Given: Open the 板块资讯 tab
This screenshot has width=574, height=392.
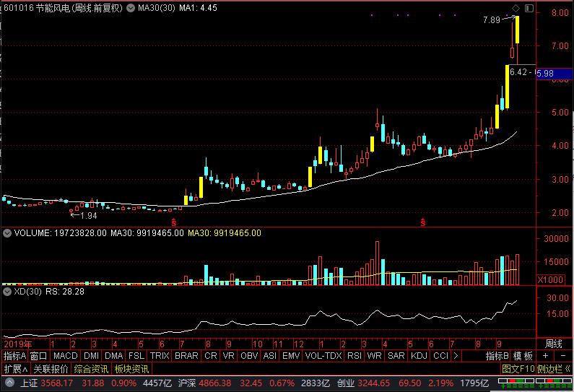Looking at the screenshot, I should point(131,369).
